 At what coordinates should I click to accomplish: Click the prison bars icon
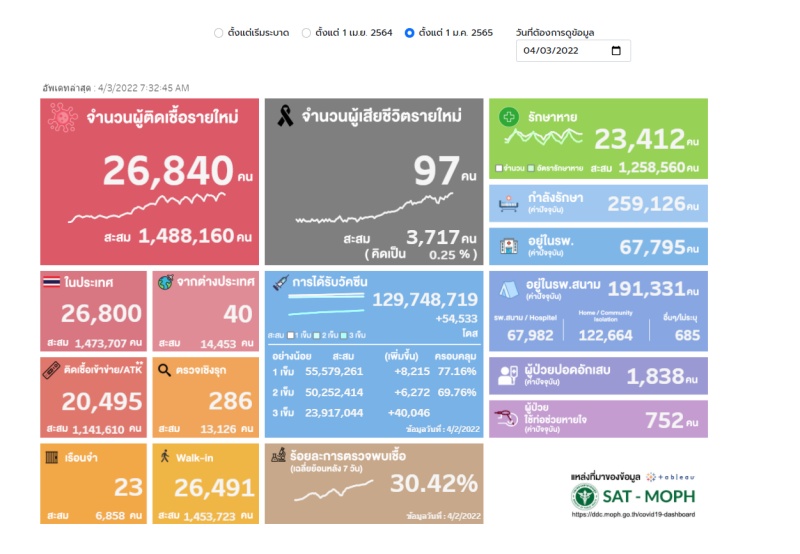[x=55, y=457]
